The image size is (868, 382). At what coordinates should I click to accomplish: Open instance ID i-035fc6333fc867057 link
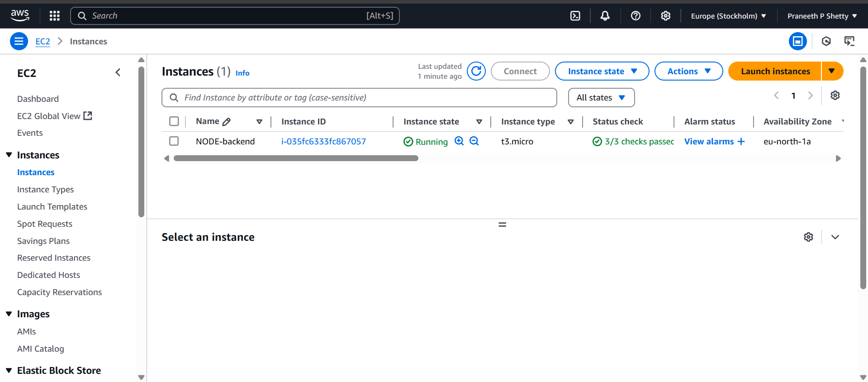click(323, 141)
